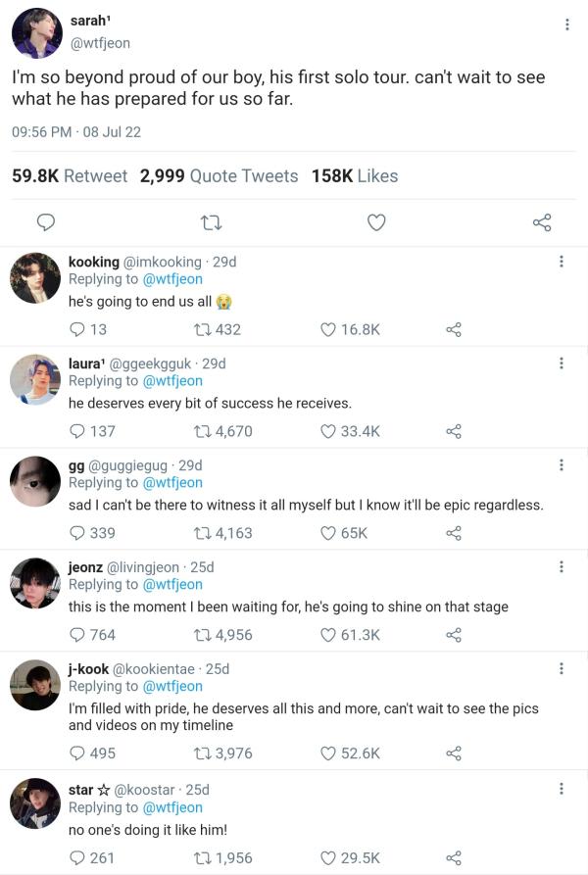Image resolution: width=588 pixels, height=875 pixels.
Task: Reply to jeonz's comment
Action: (77, 635)
